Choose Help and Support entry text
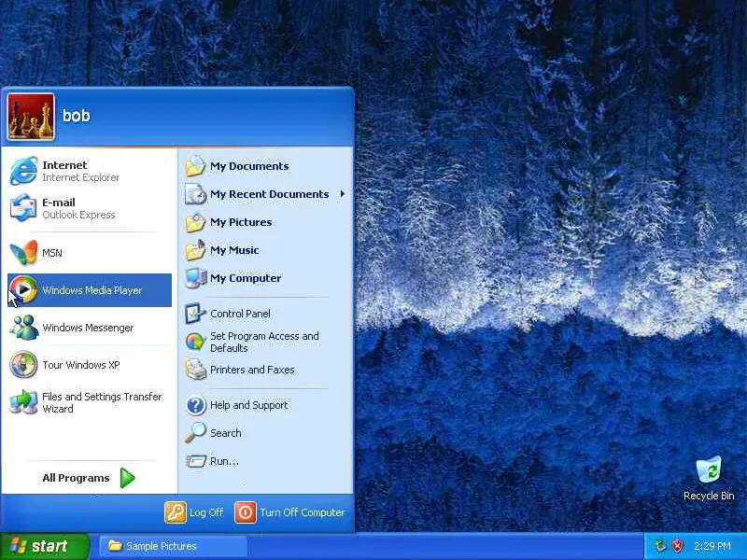Viewport: 747px width, 560px height. click(248, 405)
